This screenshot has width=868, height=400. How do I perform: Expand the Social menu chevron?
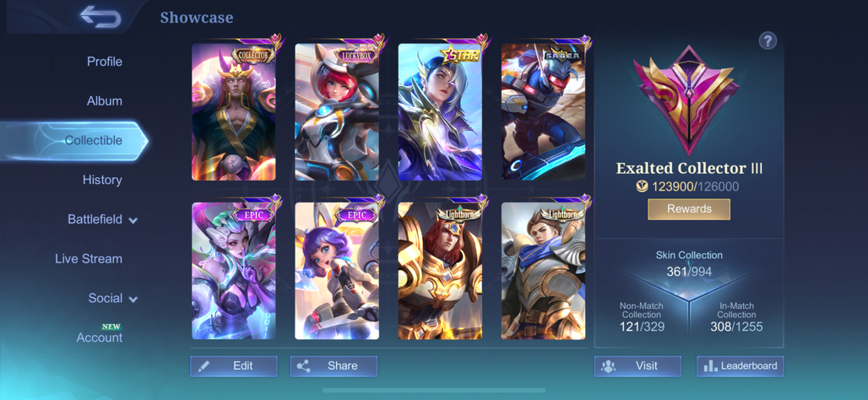[133, 300]
